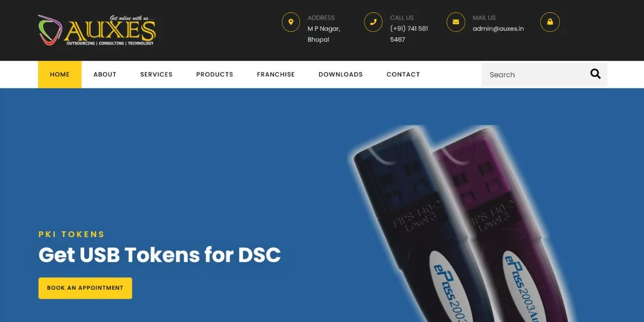Open the Services menu

pyautogui.click(x=156, y=75)
